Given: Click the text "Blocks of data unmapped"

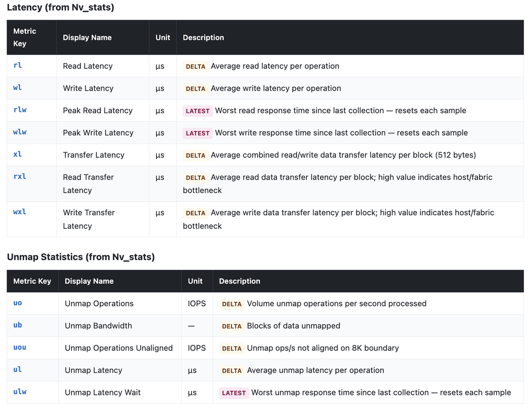Looking at the screenshot, I should pos(293,326).
